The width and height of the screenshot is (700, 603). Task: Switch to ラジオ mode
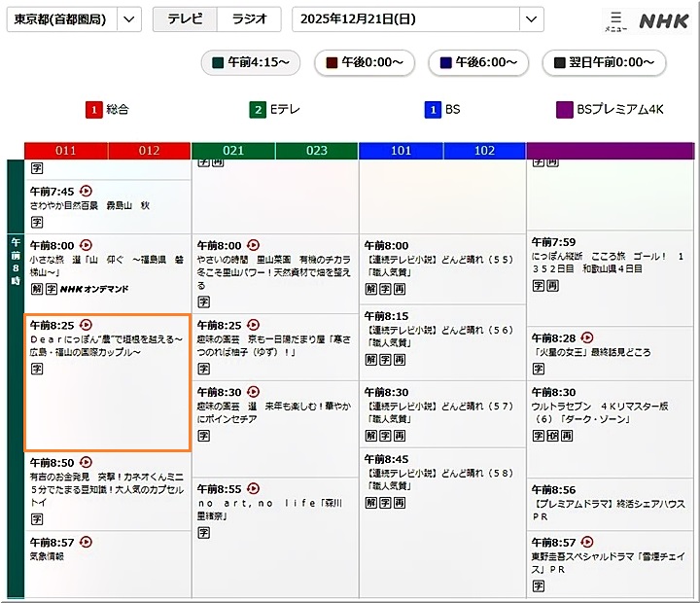click(249, 19)
